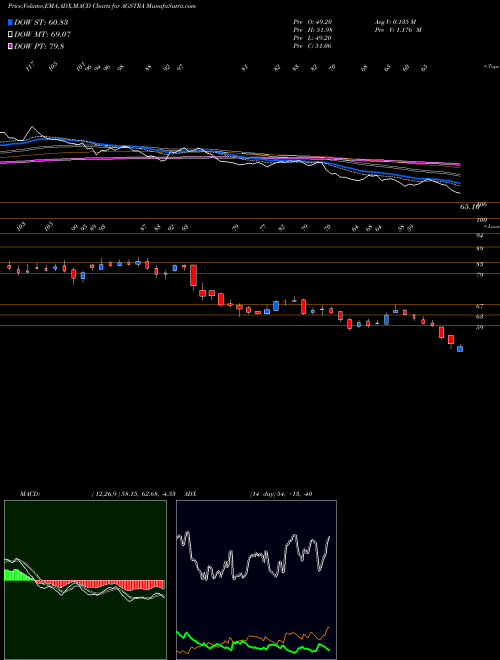The width and height of the screenshot is (500, 660).
Task: Click the 65.10 price label
Action: pos(469,207)
